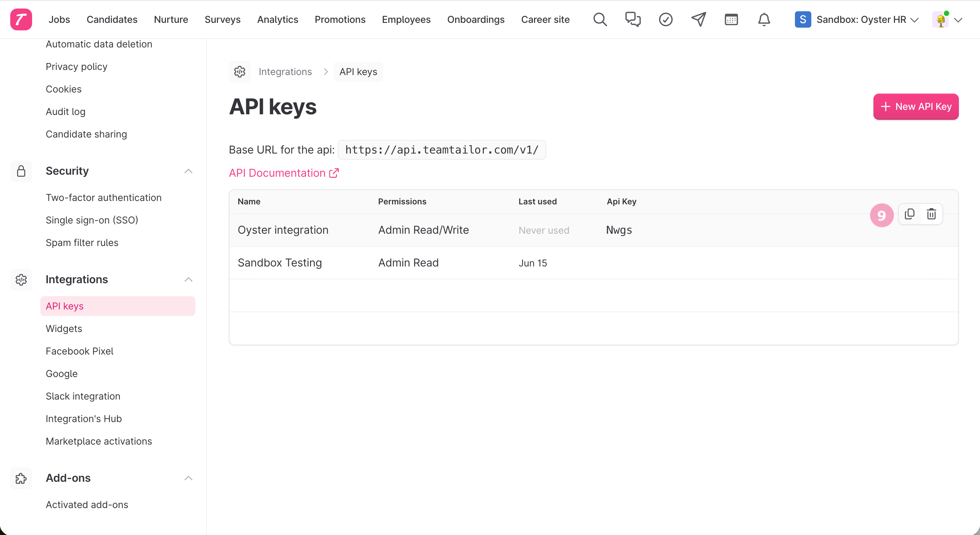
Task: Click the API keys breadcrumb
Action: tap(358, 72)
